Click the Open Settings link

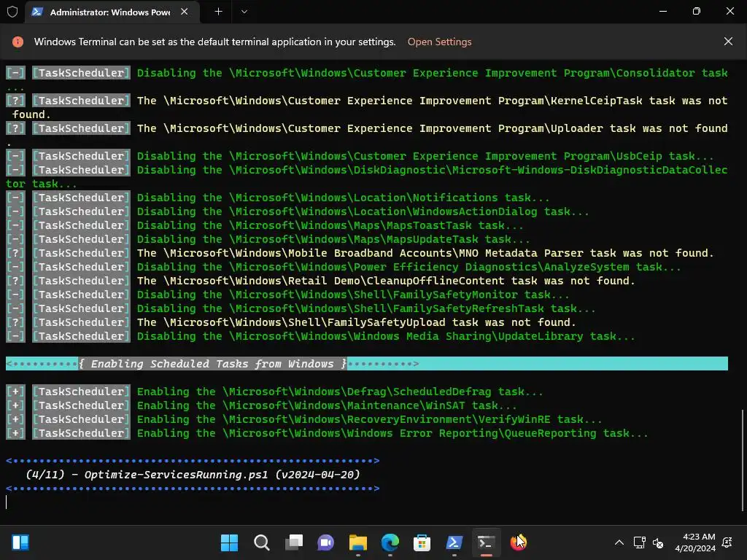click(439, 42)
